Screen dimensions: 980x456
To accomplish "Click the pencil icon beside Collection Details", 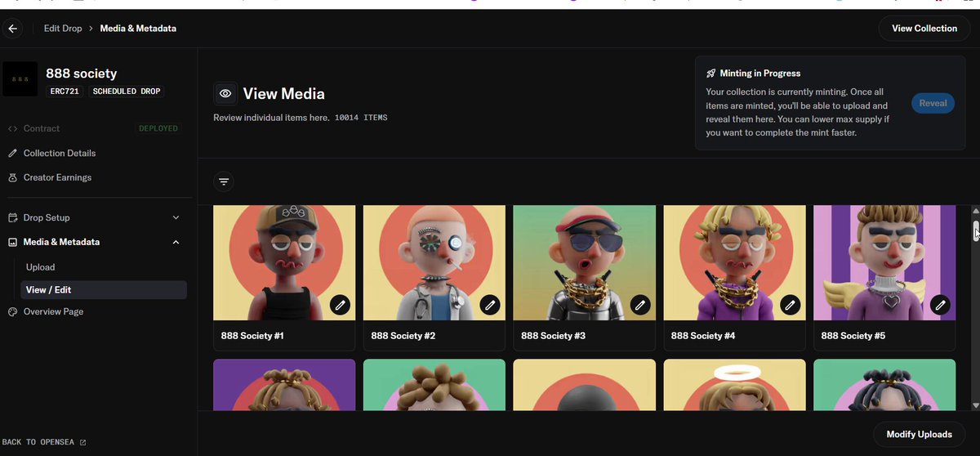I will (12, 153).
